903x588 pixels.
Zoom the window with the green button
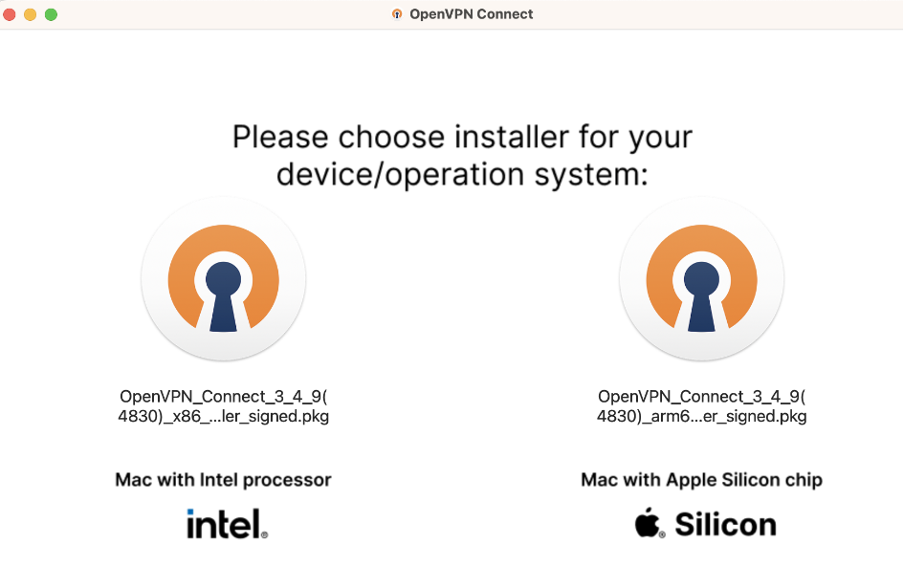pos(51,14)
